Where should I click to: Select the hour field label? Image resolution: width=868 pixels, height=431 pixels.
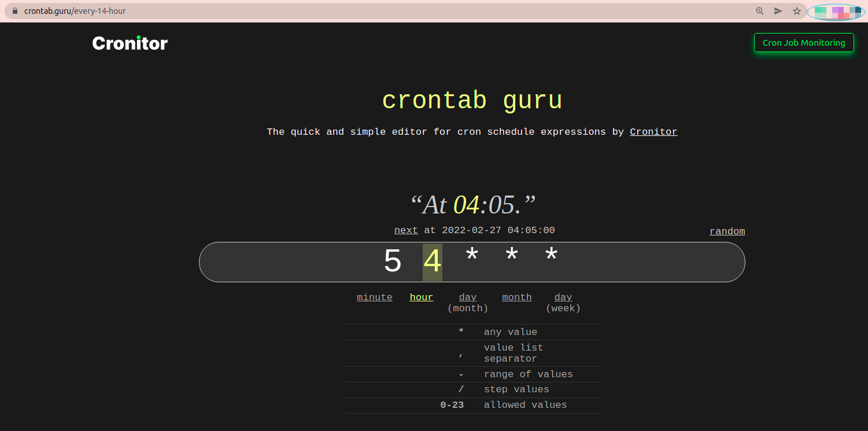coord(422,297)
